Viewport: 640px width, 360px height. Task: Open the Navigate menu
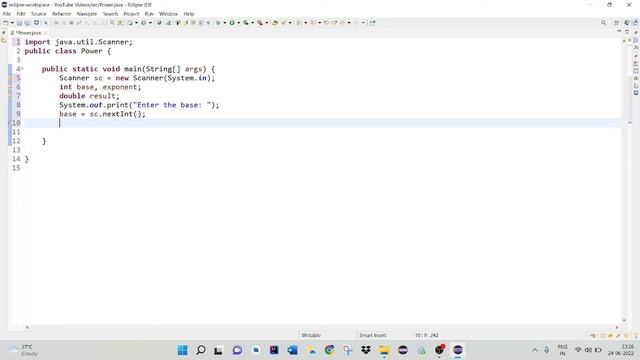tap(87, 14)
